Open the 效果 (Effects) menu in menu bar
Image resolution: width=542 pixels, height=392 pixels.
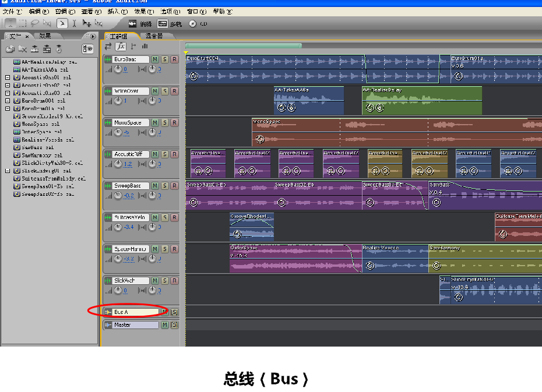pyautogui.click(x=144, y=12)
